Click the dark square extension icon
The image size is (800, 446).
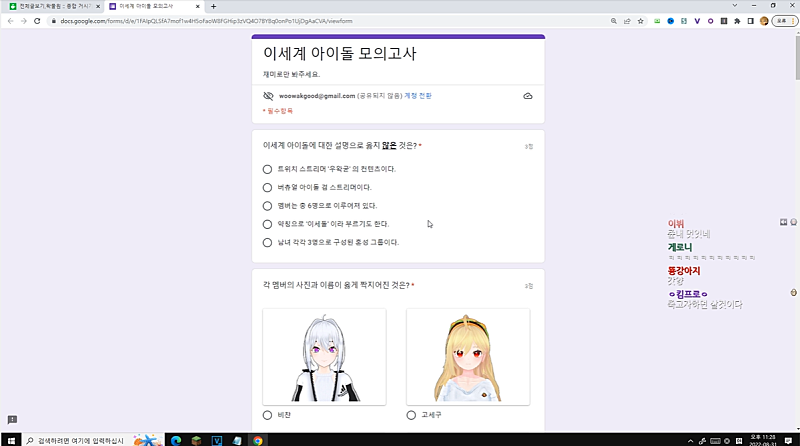click(x=723, y=21)
